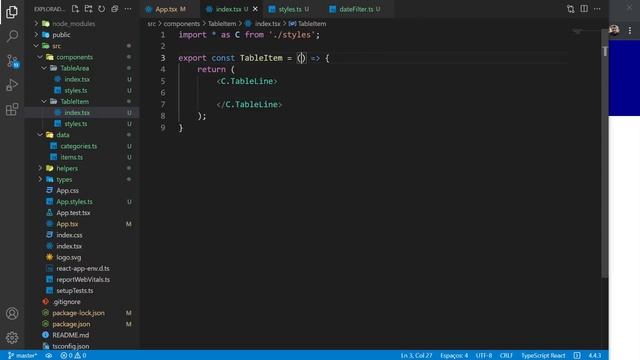Open Changes compare icon in editor toolbar

(571, 9)
